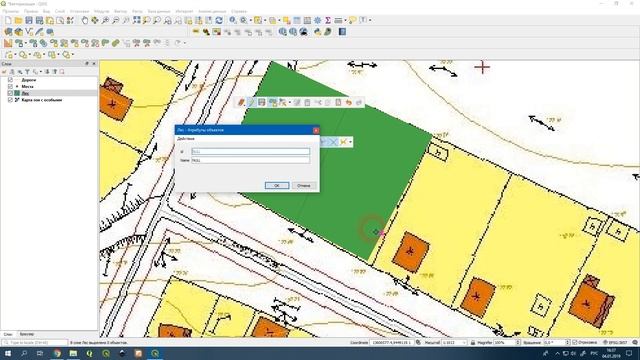
Task: Open the Вектор menu
Action: [x=120, y=11]
